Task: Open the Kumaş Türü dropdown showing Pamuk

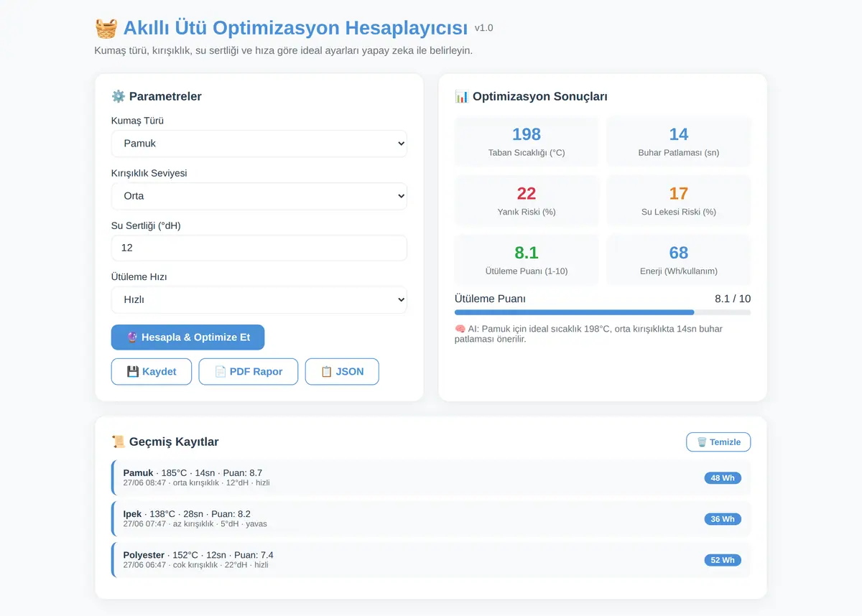Action: point(259,144)
